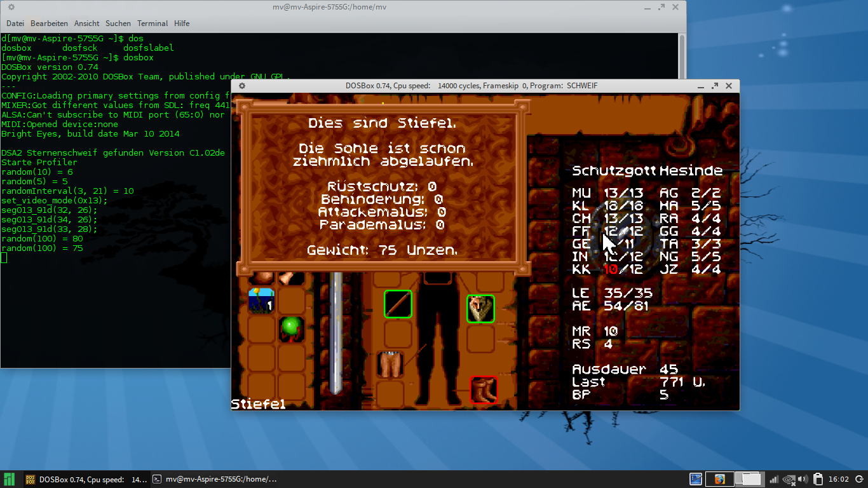Screen dimensions: 868x488
Task: Click the empty slot below the fur cloak
Action: pyautogui.click(x=480, y=339)
